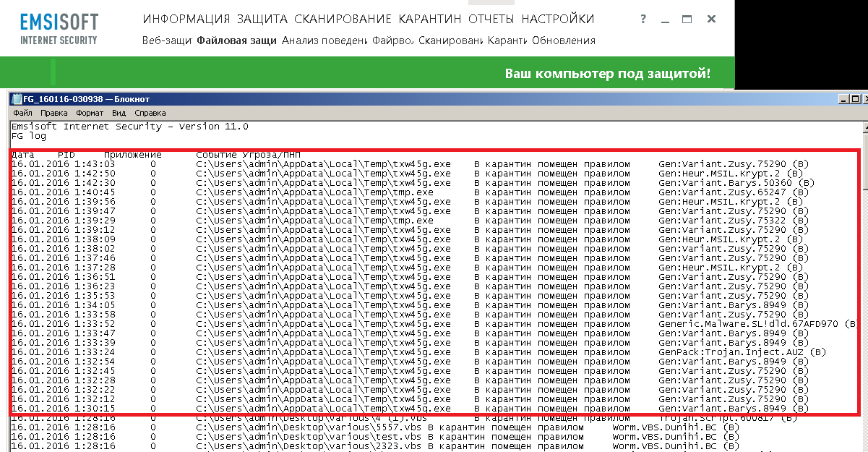Click timestamp '1:33:58' in the log

click(95, 315)
